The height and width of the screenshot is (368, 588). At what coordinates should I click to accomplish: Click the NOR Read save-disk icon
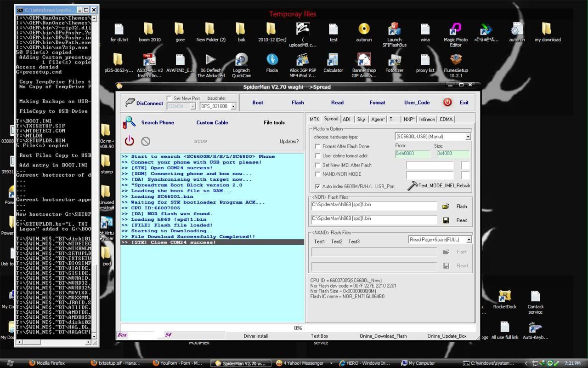pos(446,220)
